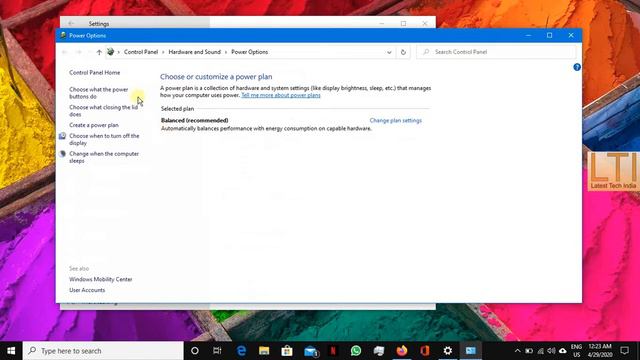Open Windows Mobility Center link
The height and width of the screenshot is (360, 640).
101,280
